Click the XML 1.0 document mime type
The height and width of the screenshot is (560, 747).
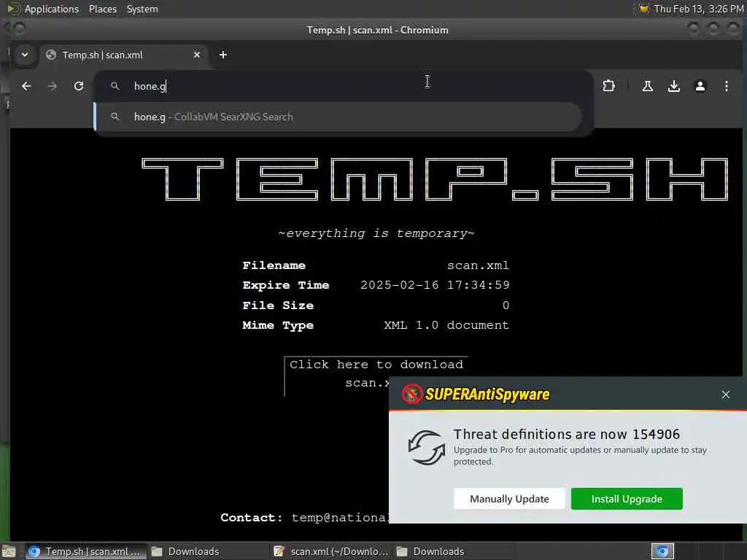tap(446, 325)
